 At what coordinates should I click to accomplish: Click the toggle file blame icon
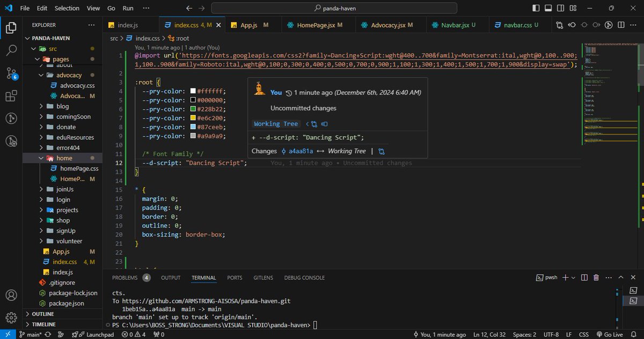pos(609,25)
